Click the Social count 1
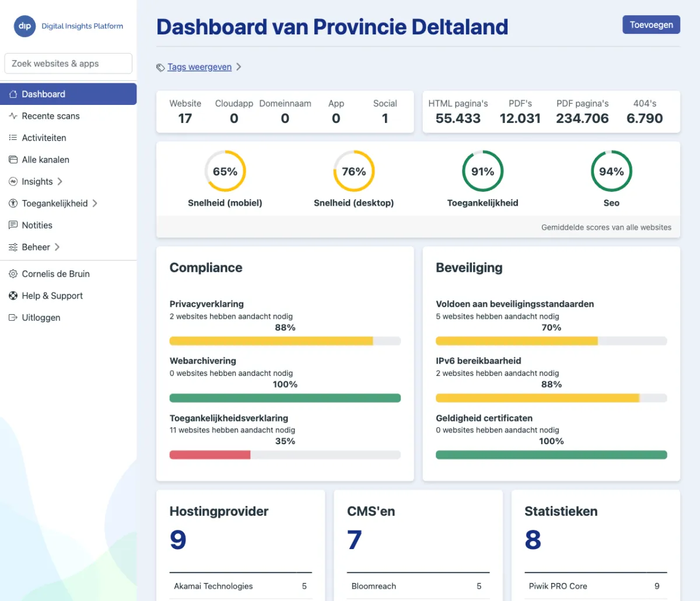The image size is (700, 601). tap(385, 118)
